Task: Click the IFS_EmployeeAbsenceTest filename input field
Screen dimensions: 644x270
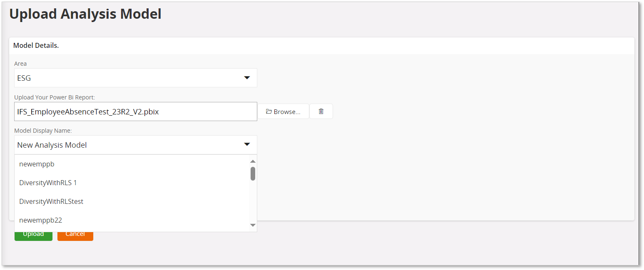Action: 136,111
